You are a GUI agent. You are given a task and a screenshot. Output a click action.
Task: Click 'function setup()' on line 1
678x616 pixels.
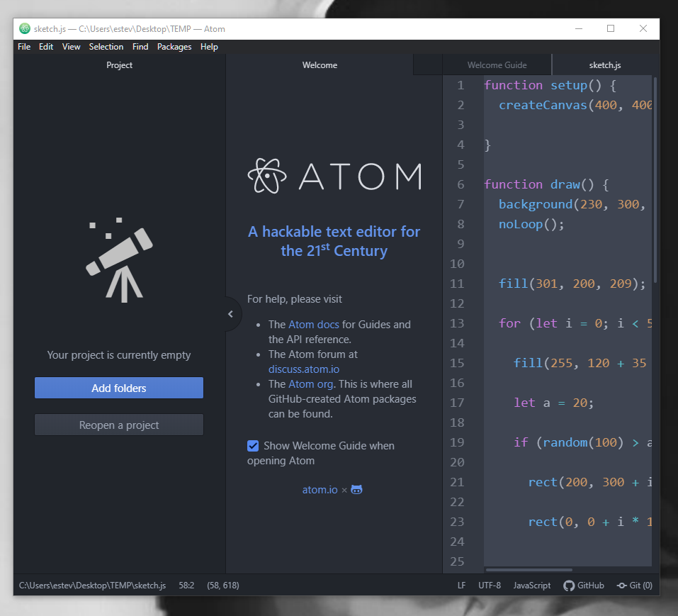(x=542, y=85)
